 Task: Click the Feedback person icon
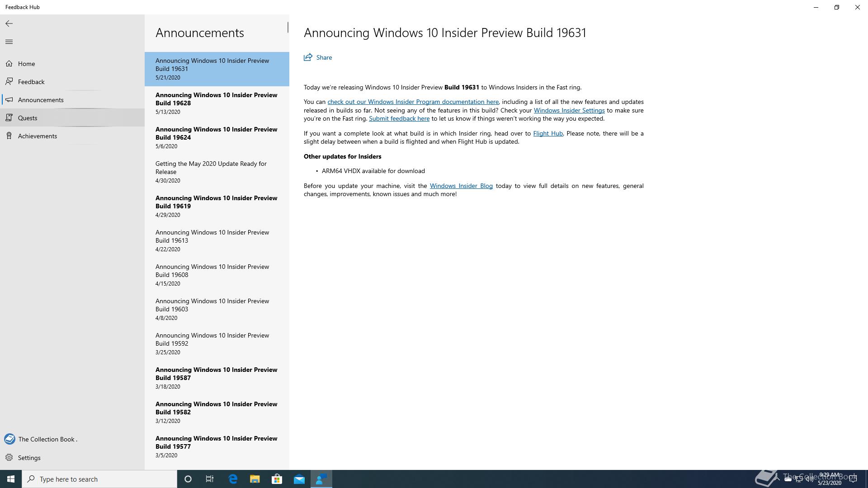point(9,82)
